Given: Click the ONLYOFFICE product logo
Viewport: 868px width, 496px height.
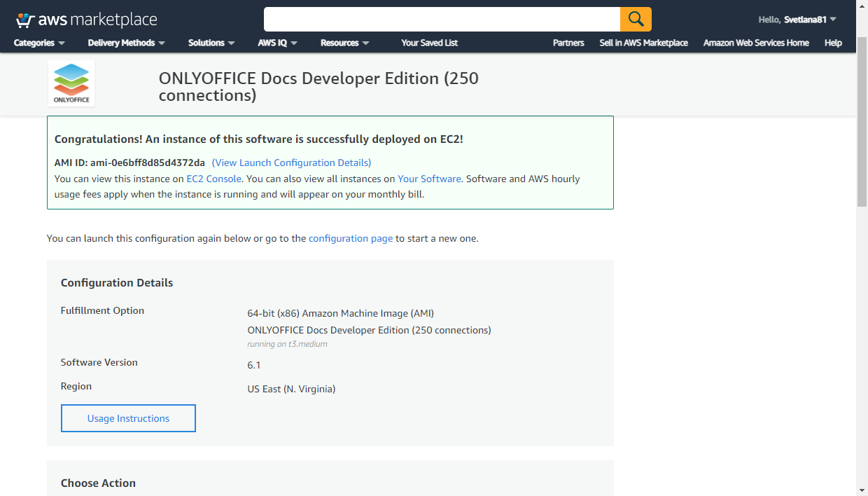Looking at the screenshot, I should click(x=71, y=82).
